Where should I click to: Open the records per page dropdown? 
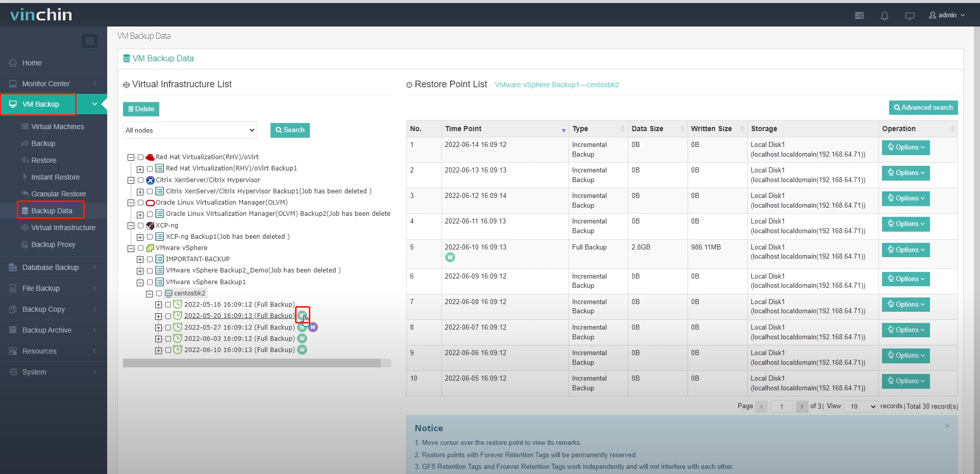[860, 406]
